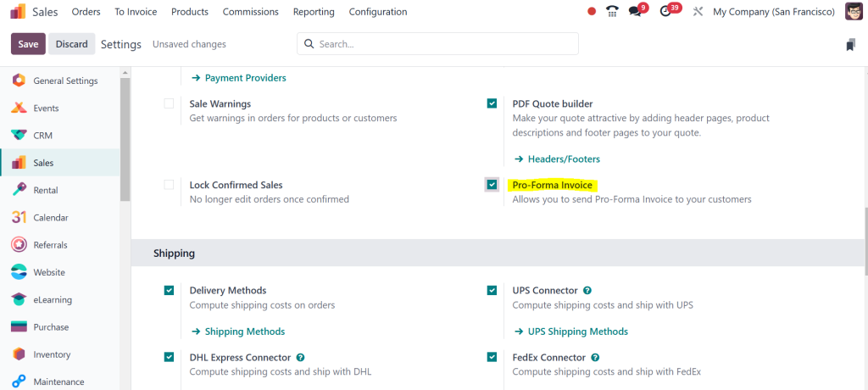Click the 'No longer edit orders once confirmed' text
The image size is (868, 390).
tap(269, 199)
